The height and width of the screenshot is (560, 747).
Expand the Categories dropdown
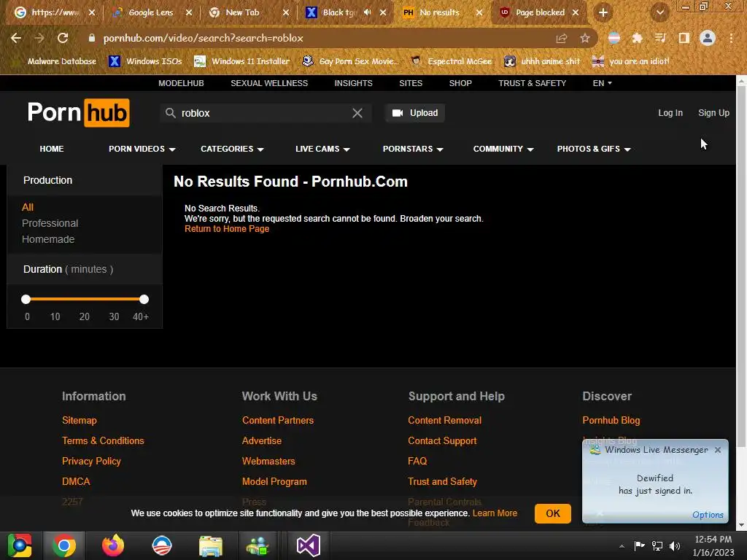[x=232, y=149]
